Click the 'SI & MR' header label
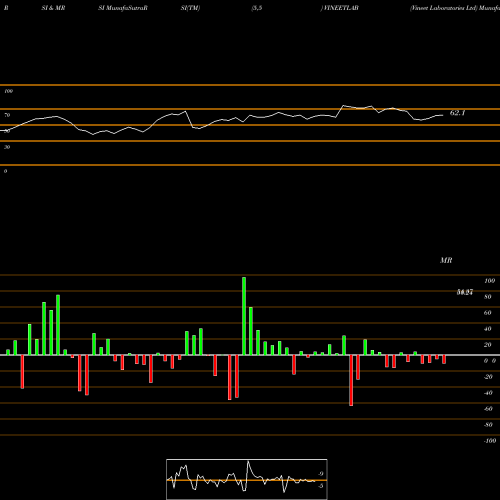Viewport: 500px width, 500px height. click(53, 8)
